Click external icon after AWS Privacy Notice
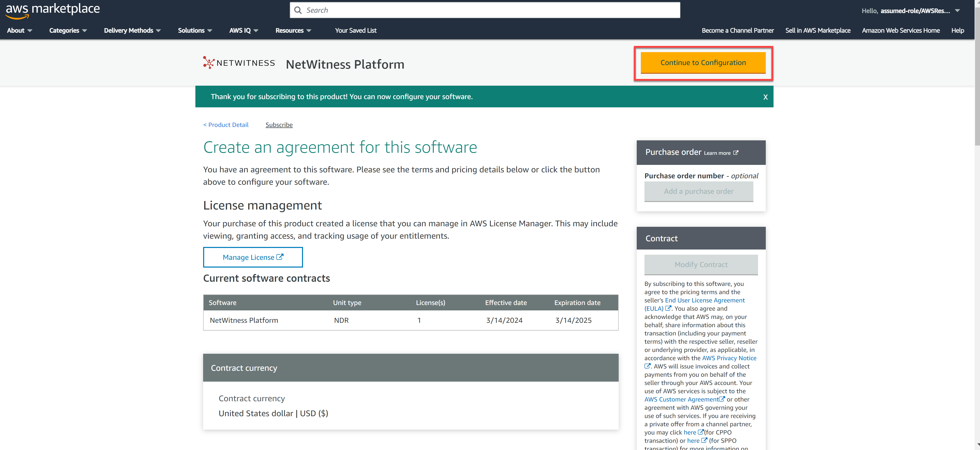Viewport: 980px width, 450px height. pos(647,366)
